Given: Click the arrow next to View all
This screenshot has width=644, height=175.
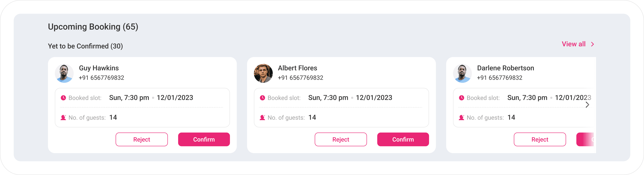Looking at the screenshot, I should tap(592, 44).
